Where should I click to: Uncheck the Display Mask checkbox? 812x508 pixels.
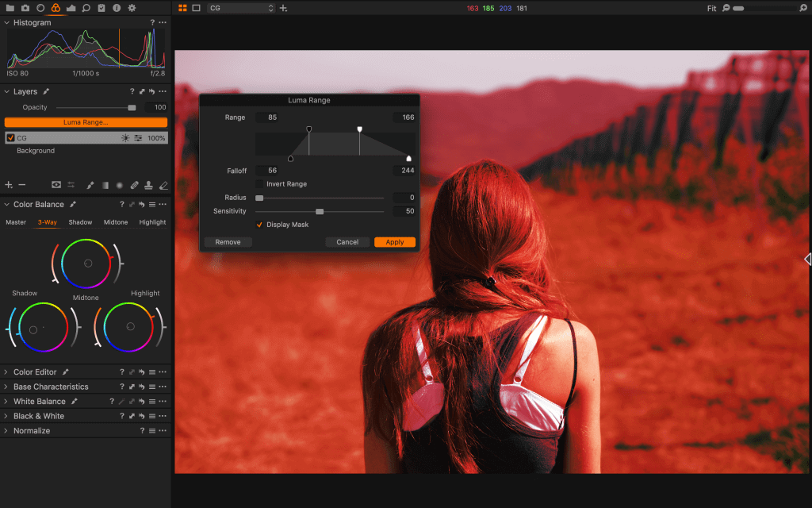click(x=259, y=224)
